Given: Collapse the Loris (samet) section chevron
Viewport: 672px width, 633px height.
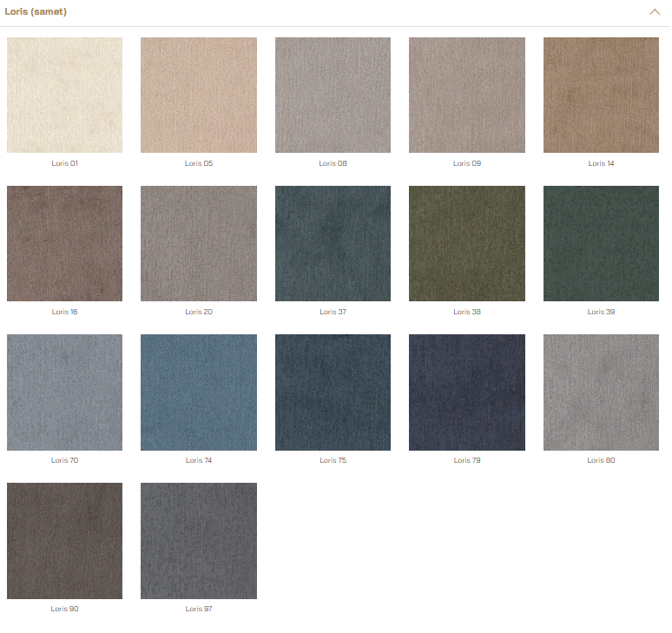Looking at the screenshot, I should (x=655, y=12).
